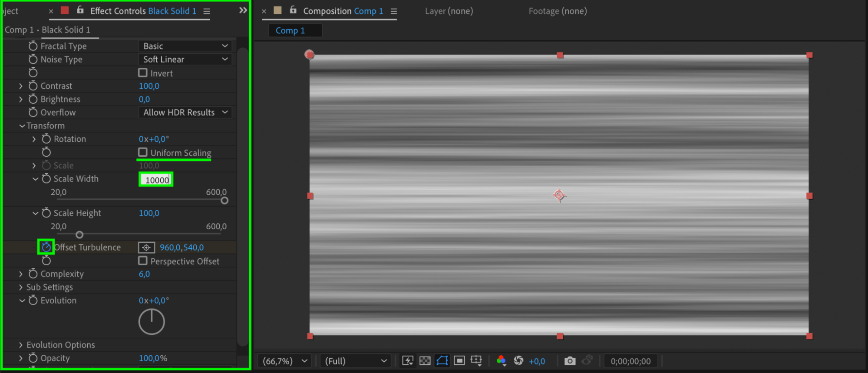Click the Complexity value 6,0
Image resolution: width=868 pixels, height=373 pixels.
[144, 274]
